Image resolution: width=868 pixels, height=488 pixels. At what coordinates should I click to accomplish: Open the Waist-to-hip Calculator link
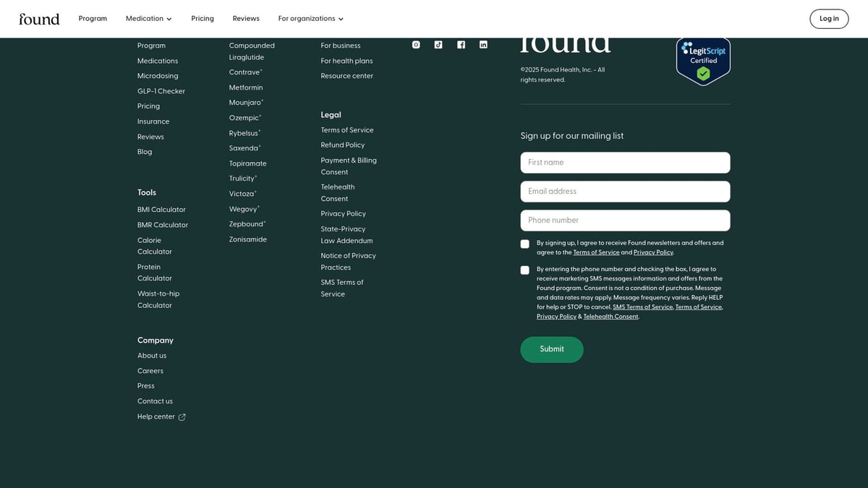coord(158,299)
